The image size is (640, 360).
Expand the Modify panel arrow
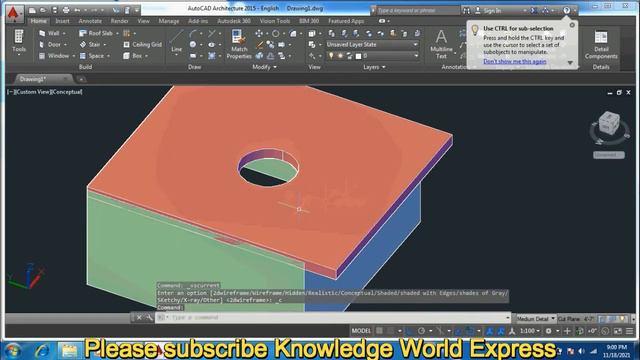click(x=275, y=67)
